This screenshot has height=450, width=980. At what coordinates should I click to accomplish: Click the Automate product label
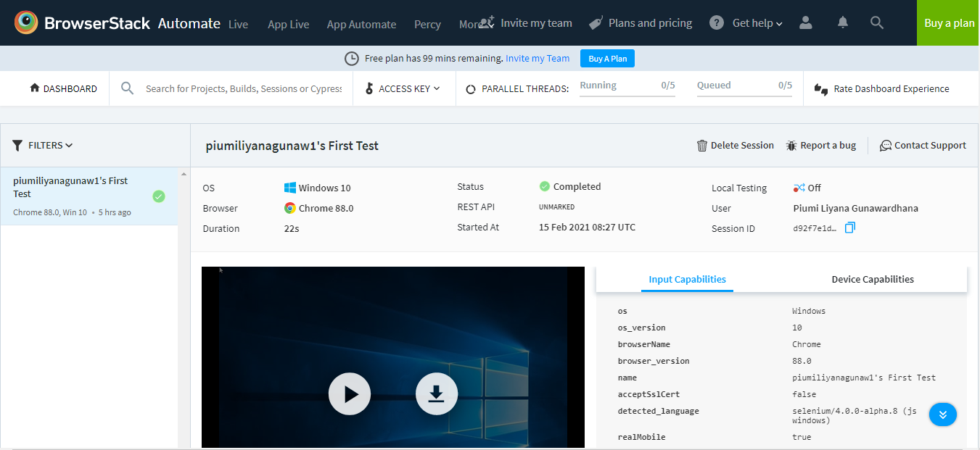tap(189, 23)
